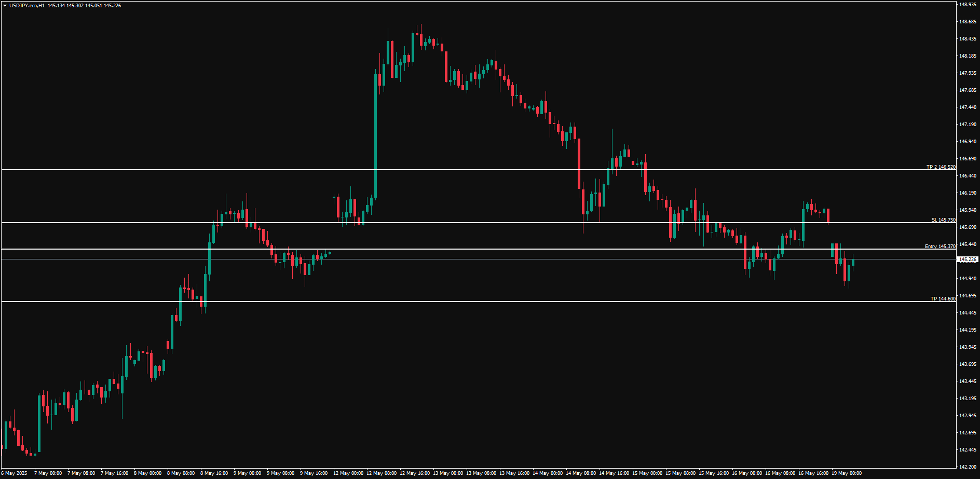Screen dimensions: 980x479
Task: Click the USDJPY.ecn,H1 chart title text
Action: click(26, 6)
